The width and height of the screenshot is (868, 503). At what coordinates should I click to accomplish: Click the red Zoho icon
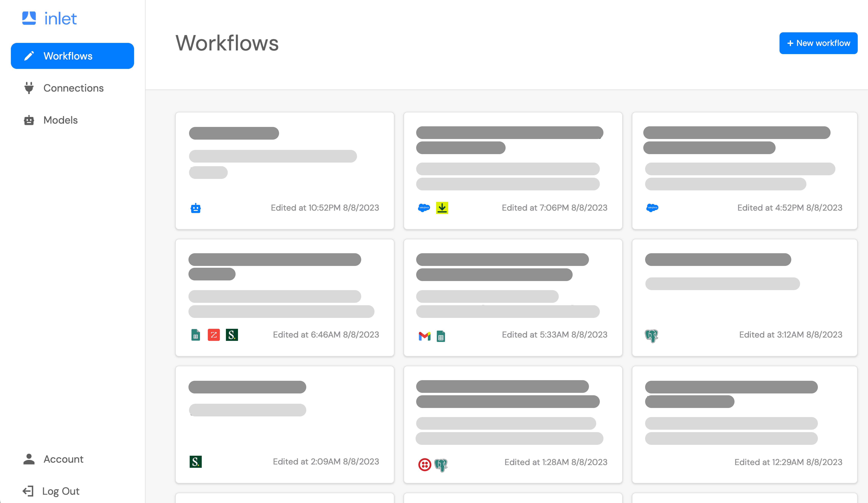214,335
